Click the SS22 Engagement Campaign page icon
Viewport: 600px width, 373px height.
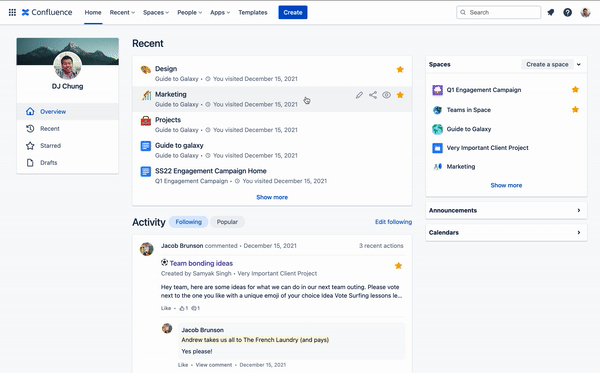coord(146,171)
